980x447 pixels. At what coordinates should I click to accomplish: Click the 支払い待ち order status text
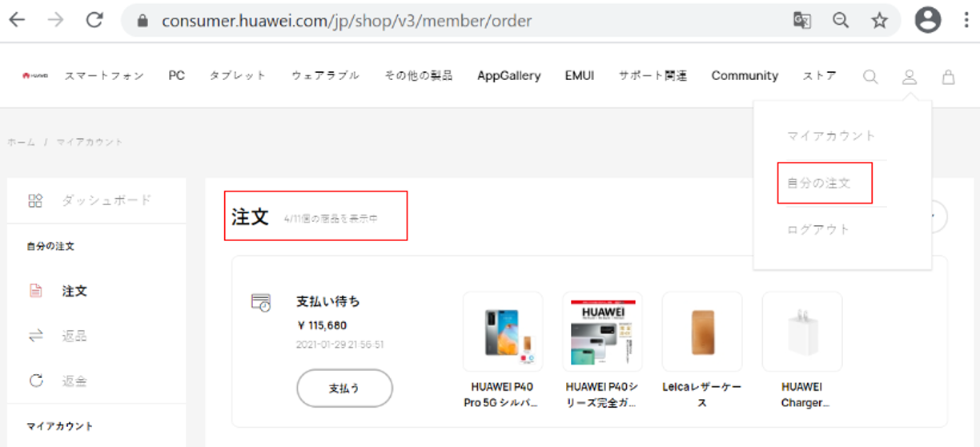pyautogui.click(x=328, y=302)
